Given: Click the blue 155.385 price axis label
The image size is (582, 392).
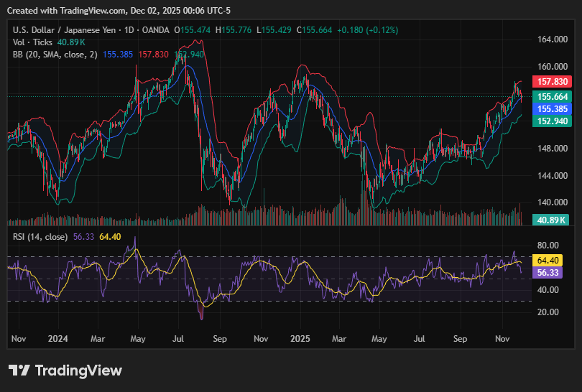Looking at the screenshot, I should point(550,109).
